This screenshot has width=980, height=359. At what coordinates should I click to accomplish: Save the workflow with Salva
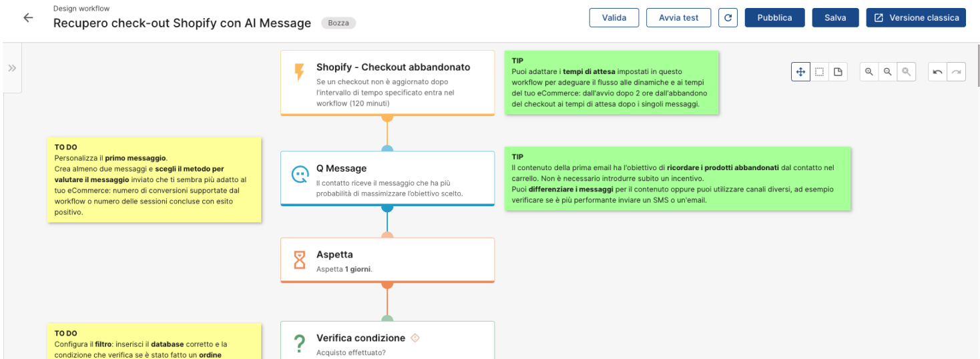click(835, 18)
